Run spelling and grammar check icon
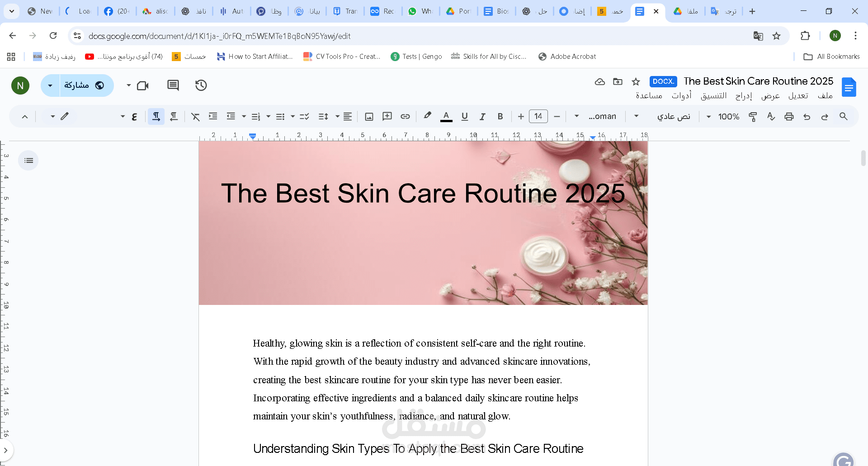This screenshot has width=868, height=466. 771,116
